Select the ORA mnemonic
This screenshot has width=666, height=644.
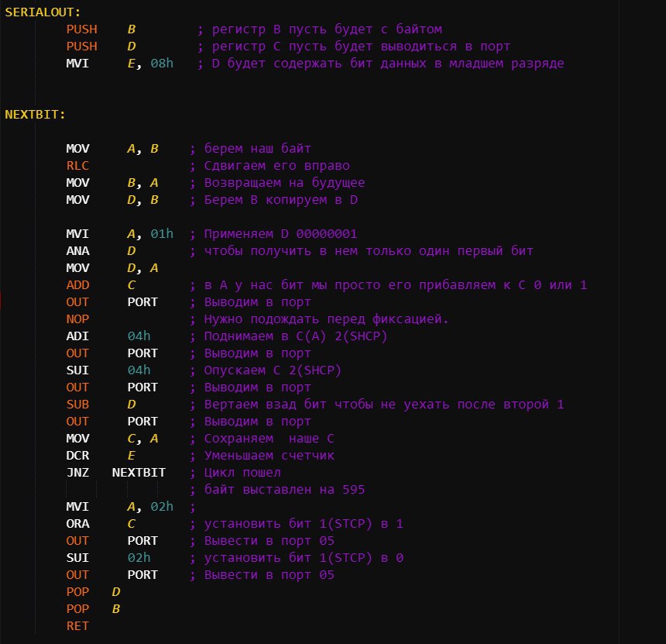77,523
